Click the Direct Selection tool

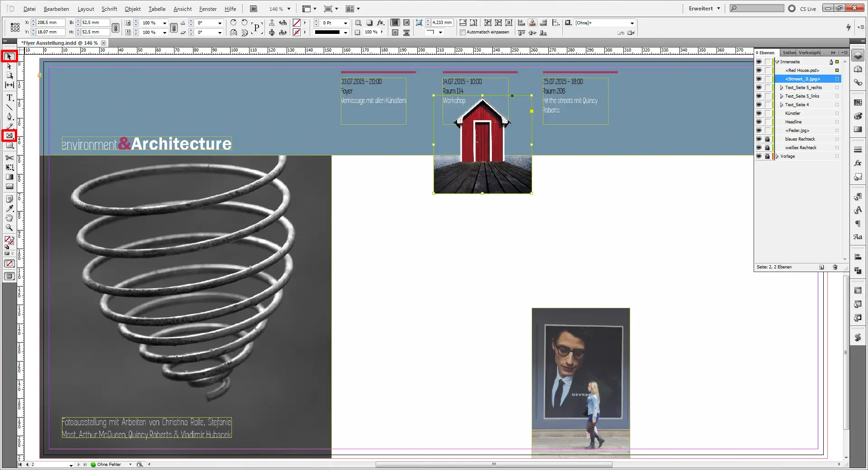coord(9,66)
